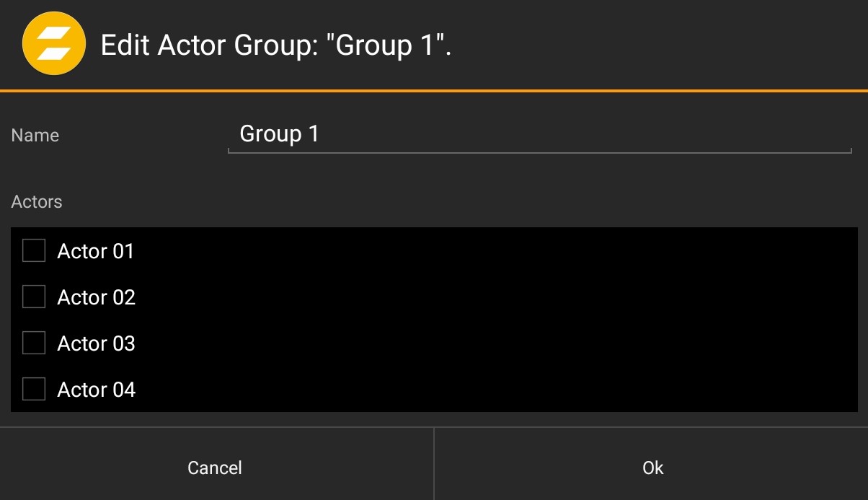868x500 pixels.
Task: Confirm changes with the Ok button
Action: 651,468
